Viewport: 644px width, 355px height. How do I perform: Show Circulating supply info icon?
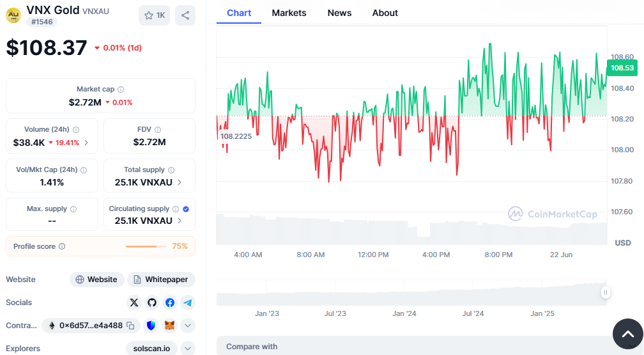[x=176, y=209]
